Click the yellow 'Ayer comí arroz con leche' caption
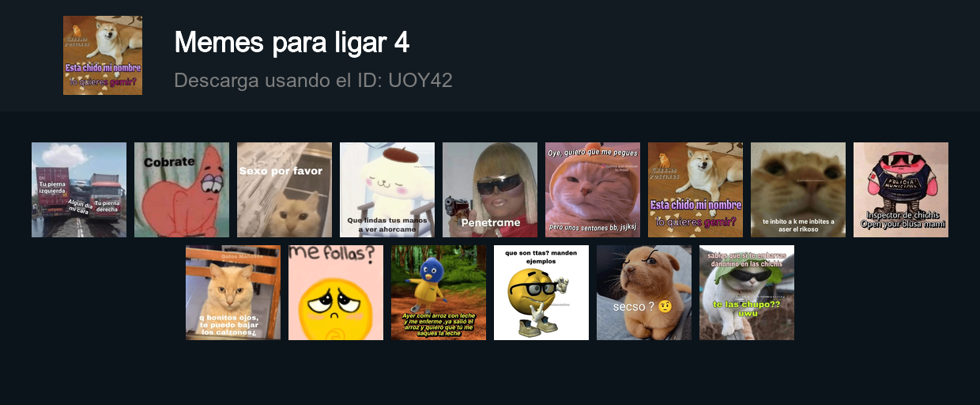 point(438,324)
